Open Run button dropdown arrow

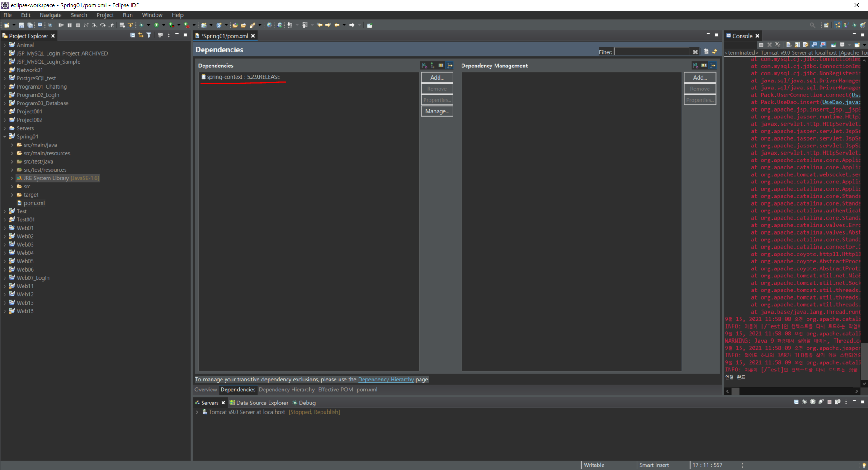pyautogui.click(x=164, y=25)
